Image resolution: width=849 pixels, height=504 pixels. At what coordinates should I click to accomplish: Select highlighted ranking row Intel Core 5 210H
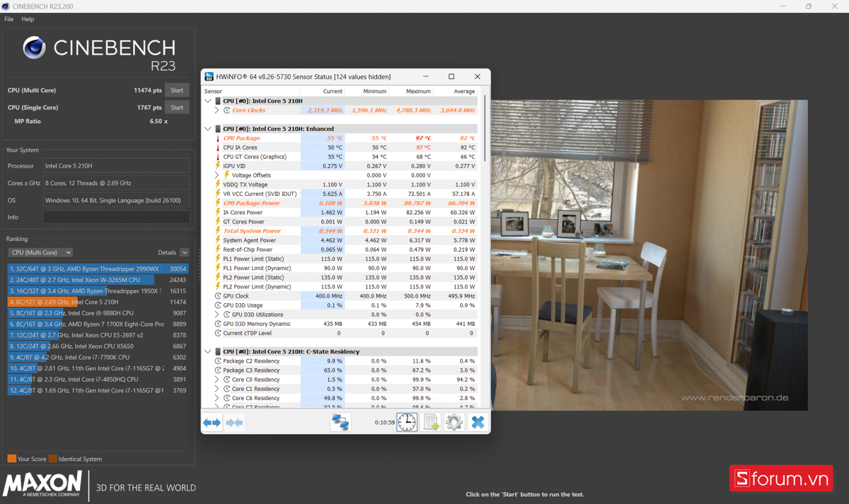coord(98,302)
